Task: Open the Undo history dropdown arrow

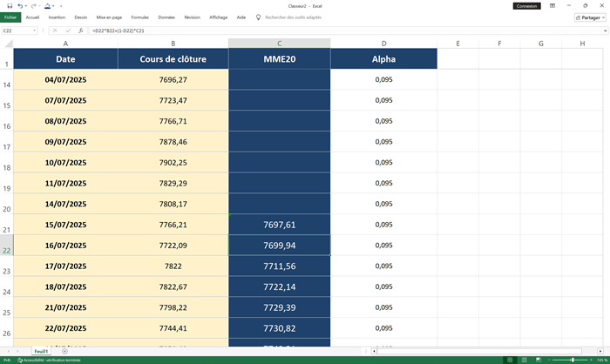Action: coord(26,5)
